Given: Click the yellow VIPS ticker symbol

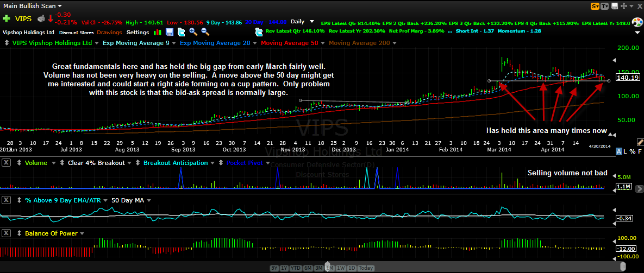Looking at the screenshot, I should (23, 18).
